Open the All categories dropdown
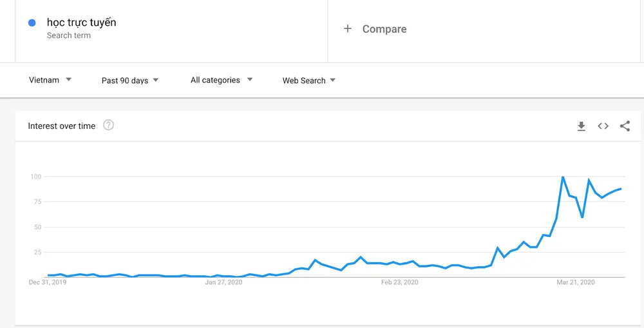 pyautogui.click(x=222, y=80)
